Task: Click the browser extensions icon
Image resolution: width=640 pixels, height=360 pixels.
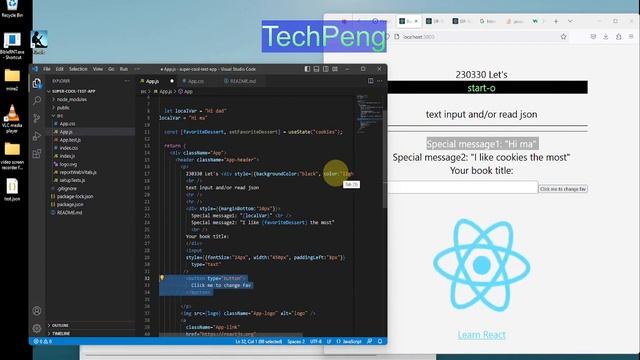Action: tap(618, 37)
